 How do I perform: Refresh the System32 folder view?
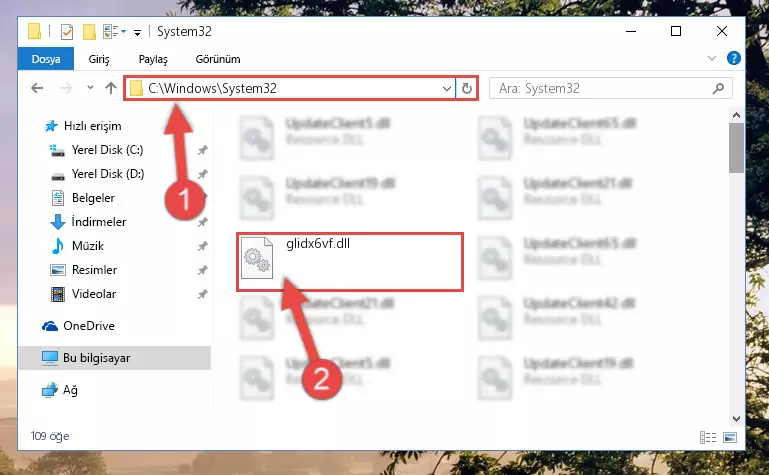click(x=466, y=88)
